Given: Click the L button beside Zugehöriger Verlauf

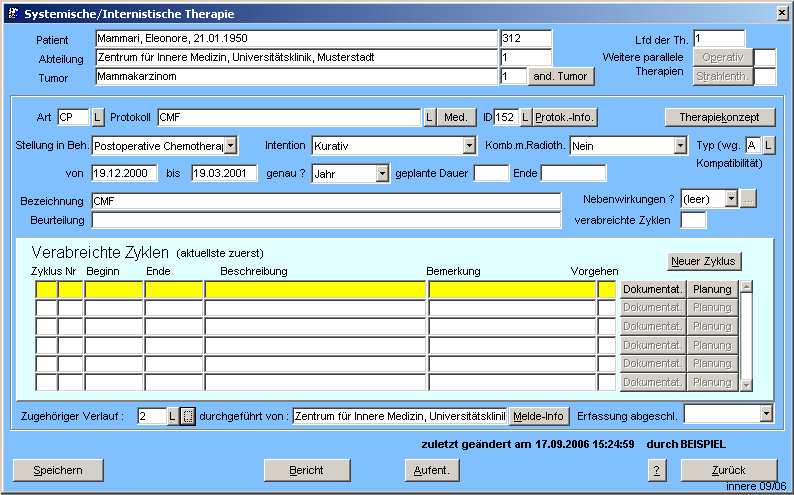Looking at the screenshot, I should tap(172, 416).
